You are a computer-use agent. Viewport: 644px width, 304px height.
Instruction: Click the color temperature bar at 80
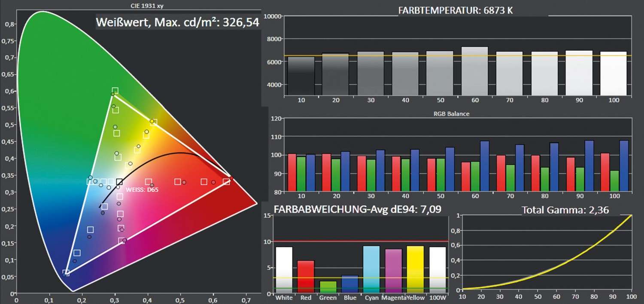click(544, 74)
